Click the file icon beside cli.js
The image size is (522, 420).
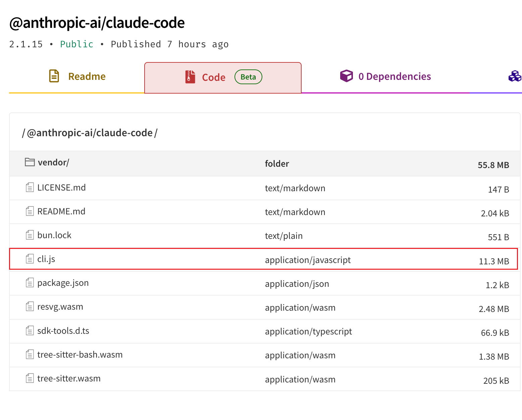tap(30, 259)
